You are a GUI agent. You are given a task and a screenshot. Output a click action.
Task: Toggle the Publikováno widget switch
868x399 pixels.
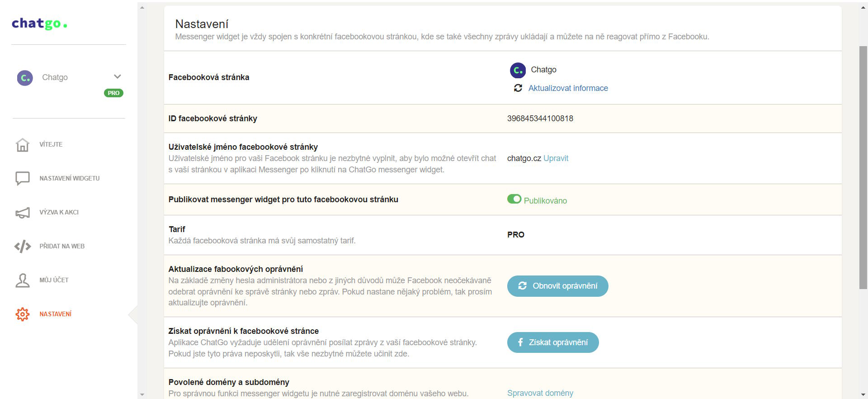point(514,199)
